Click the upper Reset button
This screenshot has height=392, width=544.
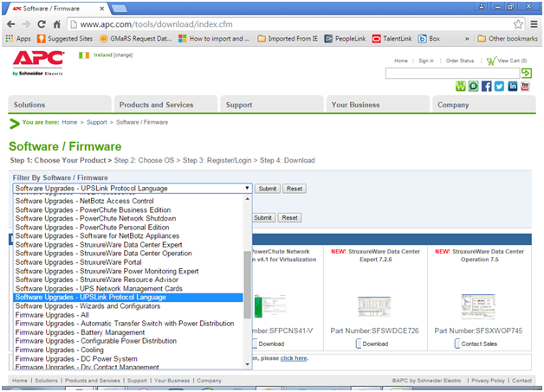coord(295,189)
